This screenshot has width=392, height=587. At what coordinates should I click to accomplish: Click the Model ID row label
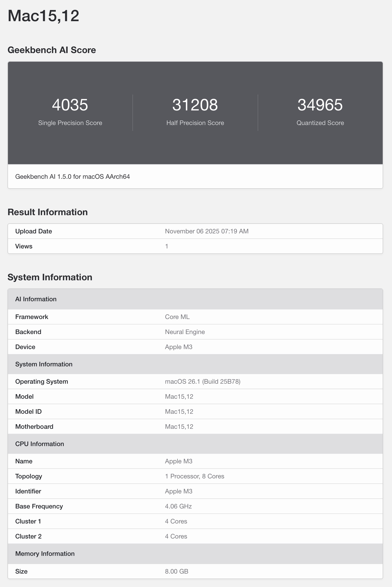pos(28,411)
